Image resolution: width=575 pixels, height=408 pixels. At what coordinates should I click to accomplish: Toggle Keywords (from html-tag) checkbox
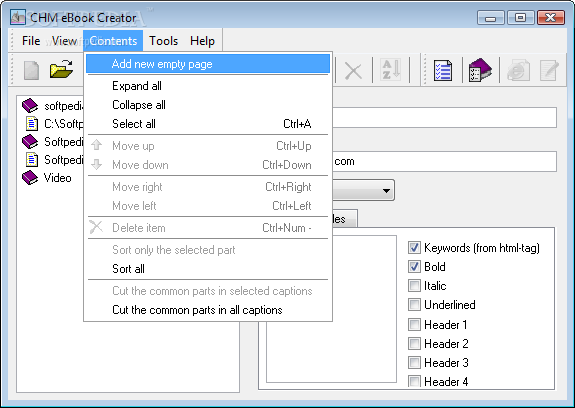click(414, 248)
